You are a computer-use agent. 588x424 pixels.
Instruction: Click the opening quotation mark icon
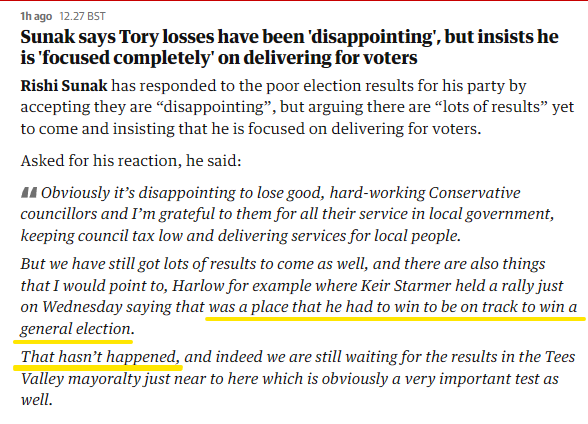click(x=29, y=193)
